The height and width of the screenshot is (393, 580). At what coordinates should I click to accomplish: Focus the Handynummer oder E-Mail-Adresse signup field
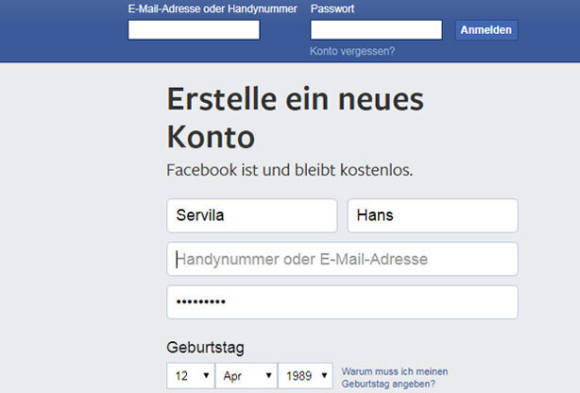point(342,259)
